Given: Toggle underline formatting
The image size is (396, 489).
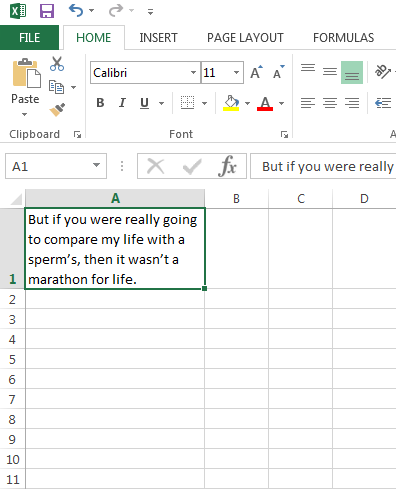Looking at the screenshot, I should point(144,103).
